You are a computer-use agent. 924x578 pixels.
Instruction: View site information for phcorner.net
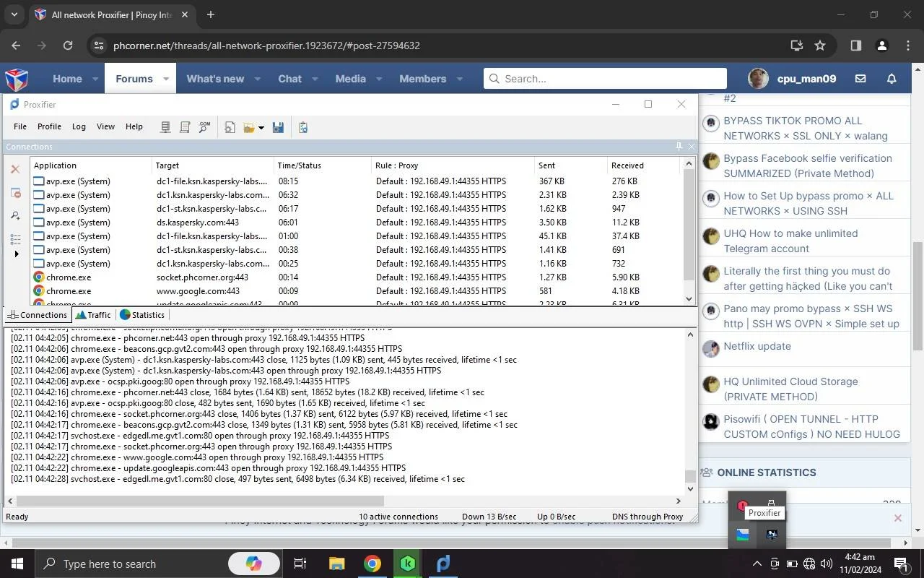pos(99,46)
